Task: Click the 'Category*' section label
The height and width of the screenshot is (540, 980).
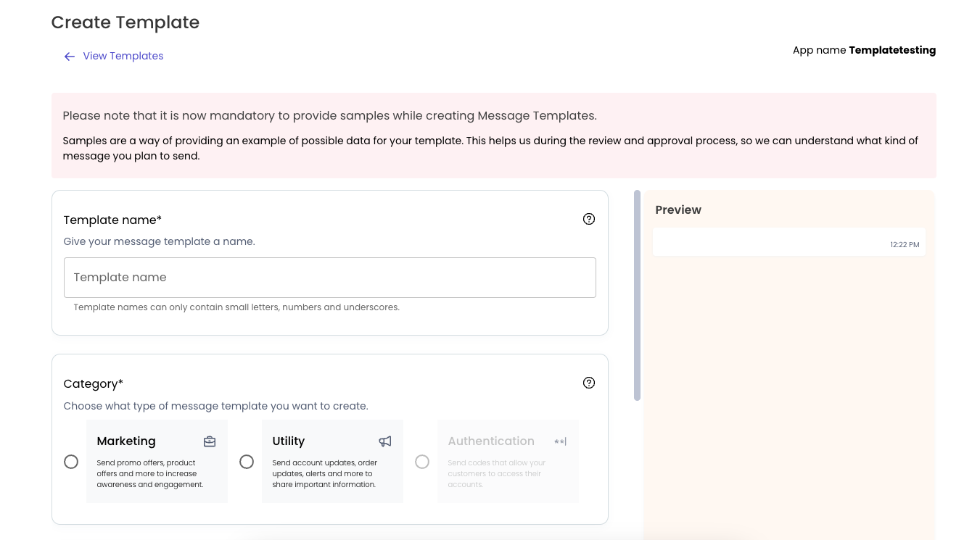Action: [x=94, y=384]
